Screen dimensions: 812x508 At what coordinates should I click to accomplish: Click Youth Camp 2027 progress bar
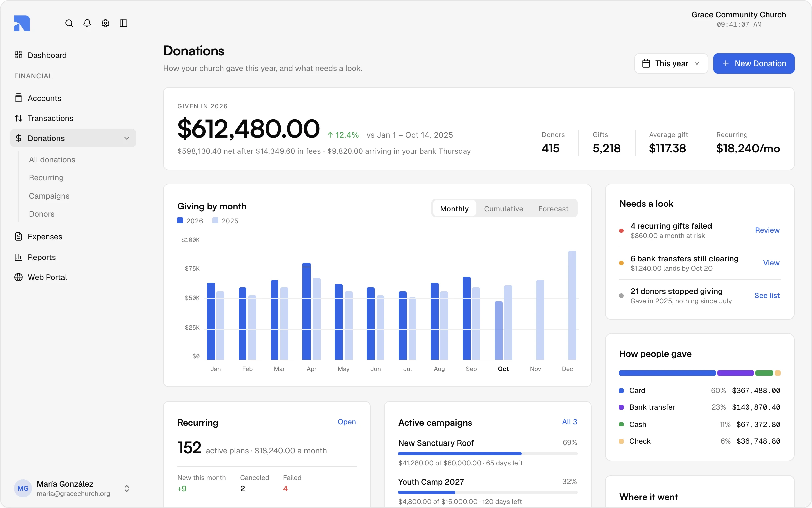coord(487,492)
